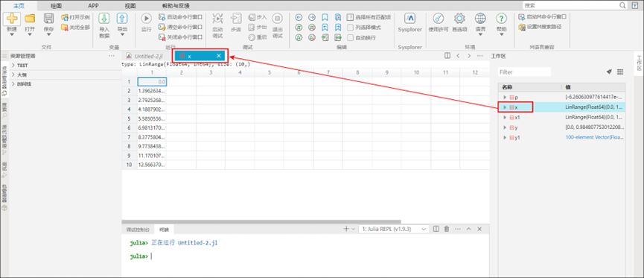Open the 导出 (Export) dropdown arrow
The image size is (644, 278).
[122, 35]
